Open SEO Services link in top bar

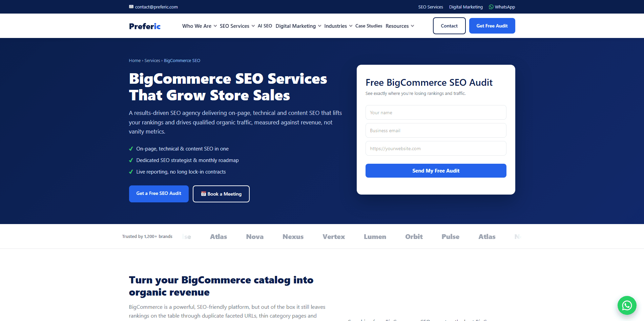(431, 7)
